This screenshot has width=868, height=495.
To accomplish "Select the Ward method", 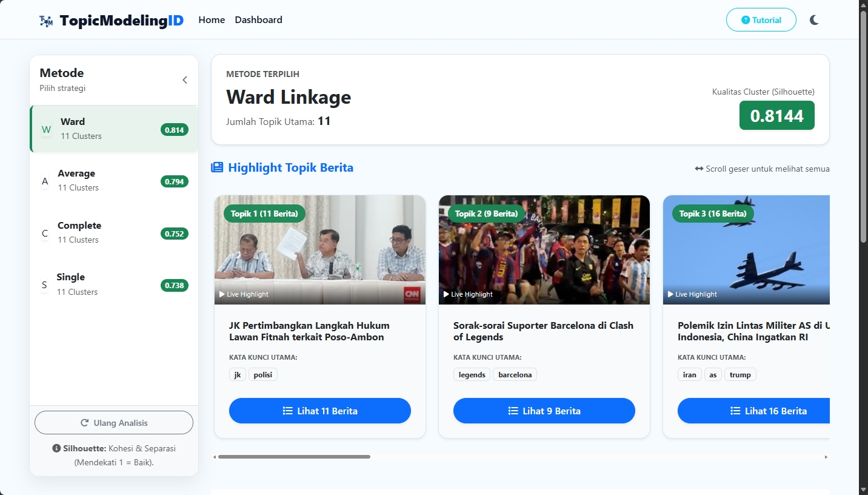I will 114,129.
